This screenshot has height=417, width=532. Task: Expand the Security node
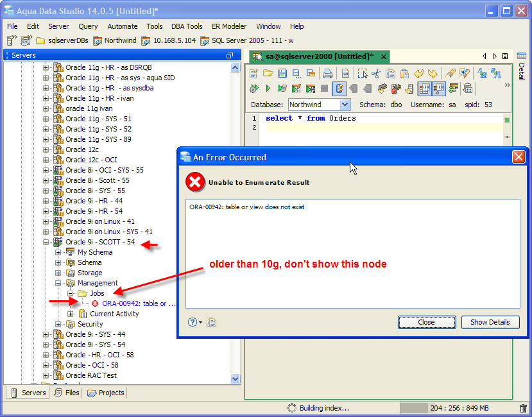coord(58,324)
